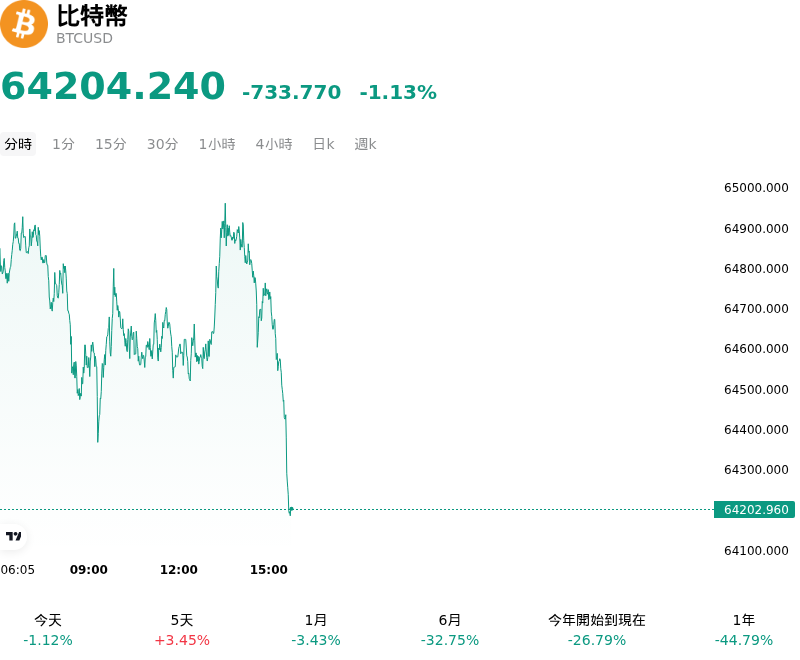This screenshot has height=660, width=800.
Task: Choose the 5天 range showing +3.45%
Action: point(182,630)
